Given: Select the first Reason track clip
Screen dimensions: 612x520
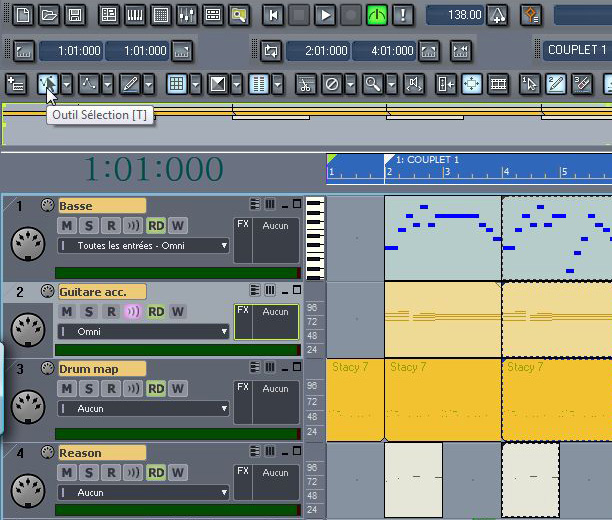Looking at the screenshot, I should (x=414, y=480).
